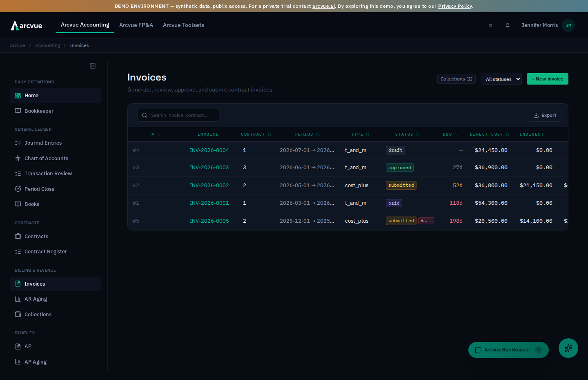Open Transaction Review page
The height and width of the screenshot is (380, 588).
[x=55, y=174]
